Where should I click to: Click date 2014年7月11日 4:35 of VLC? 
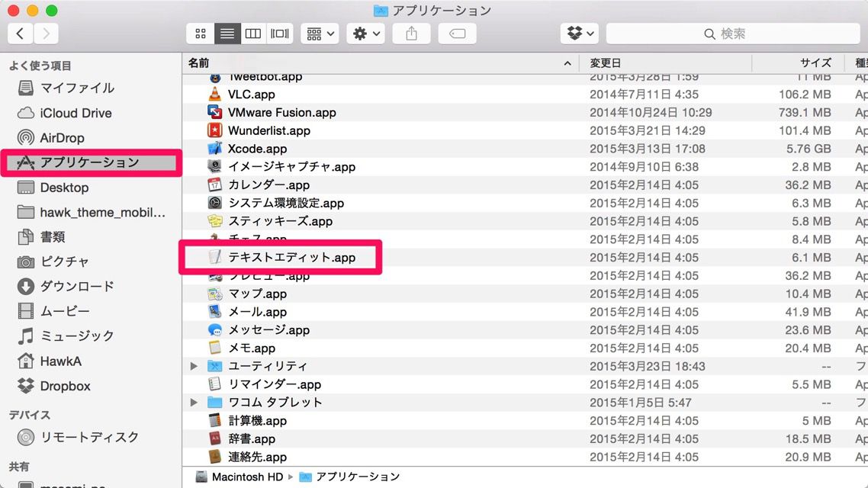pos(644,94)
